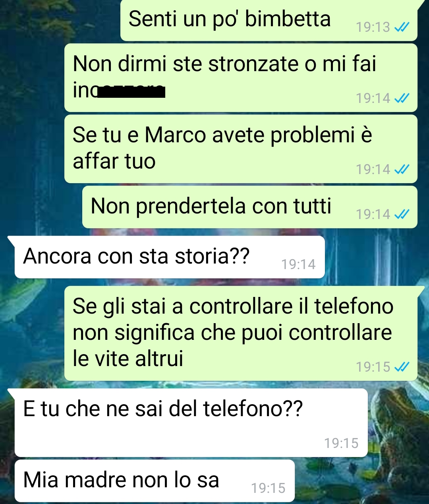Select the 'Se tu e Marco avete problemi' bubble
This screenshot has height=504, width=429.
coord(241,149)
